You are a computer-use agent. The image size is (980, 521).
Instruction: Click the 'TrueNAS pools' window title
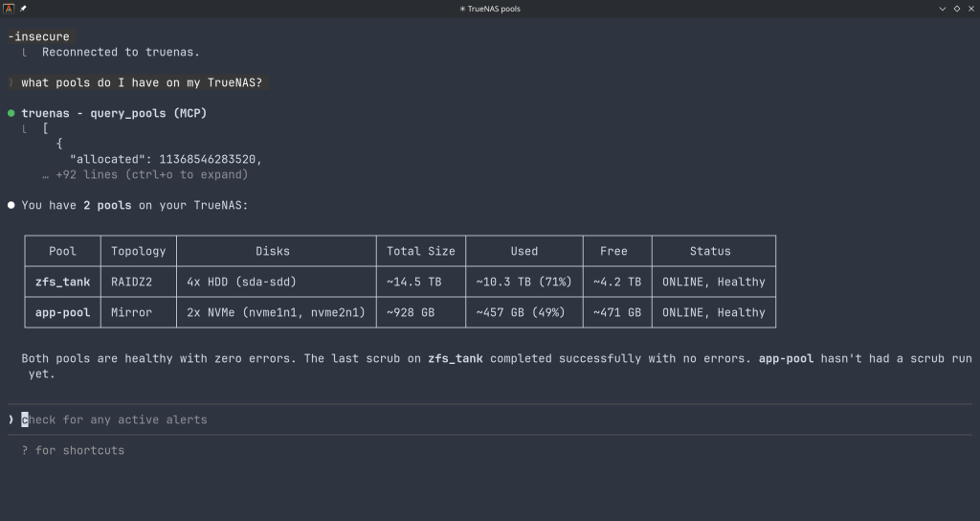[x=490, y=9]
